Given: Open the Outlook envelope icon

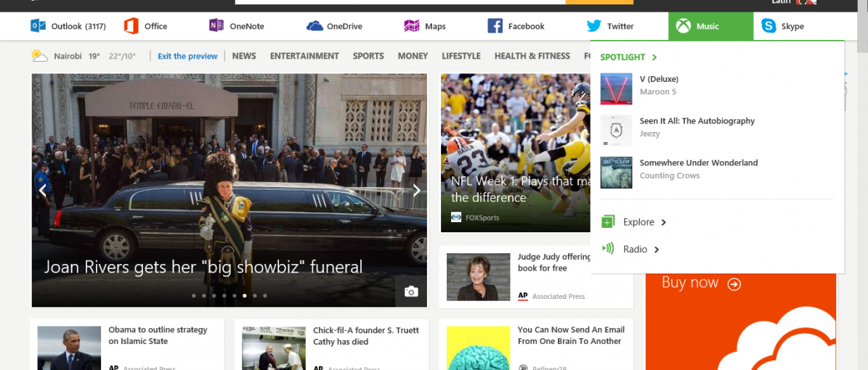Looking at the screenshot, I should pyautogui.click(x=38, y=26).
